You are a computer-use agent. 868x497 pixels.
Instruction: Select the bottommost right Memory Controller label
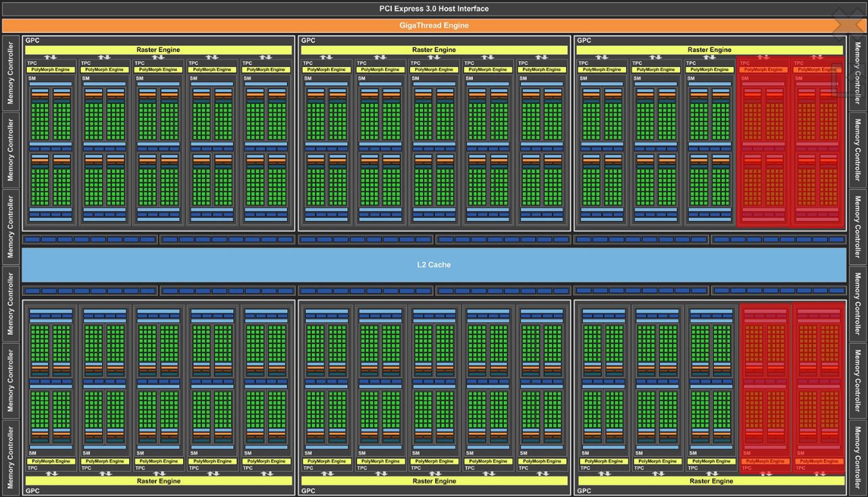[x=858, y=457]
